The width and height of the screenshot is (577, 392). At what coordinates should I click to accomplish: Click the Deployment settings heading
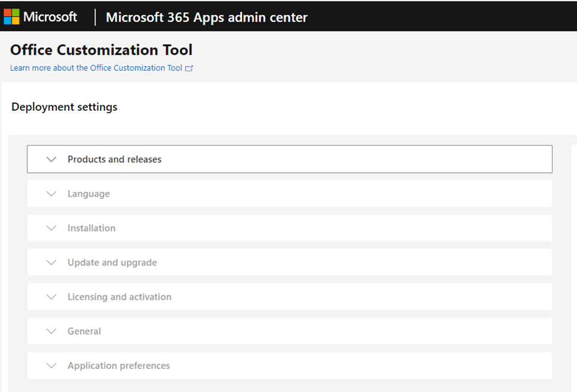click(x=65, y=107)
